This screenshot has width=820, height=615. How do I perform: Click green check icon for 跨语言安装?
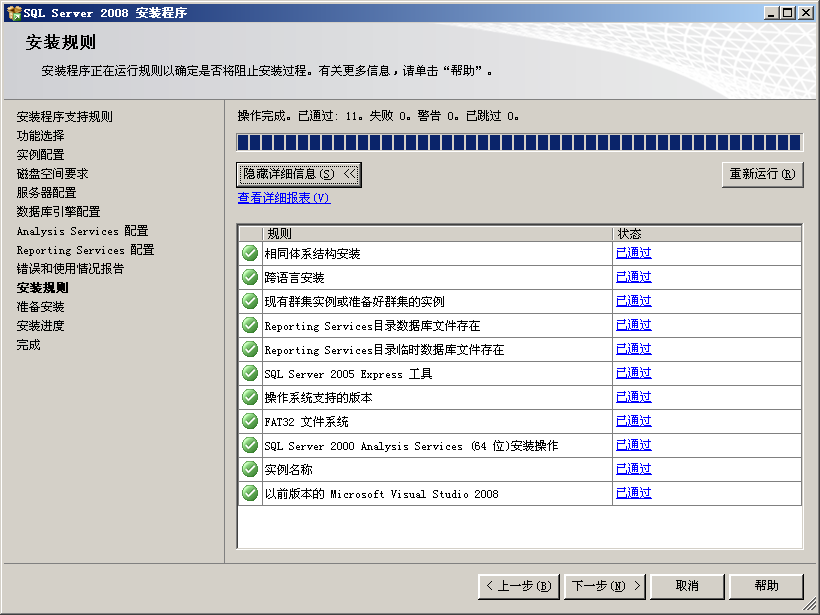tap(250, 277)
